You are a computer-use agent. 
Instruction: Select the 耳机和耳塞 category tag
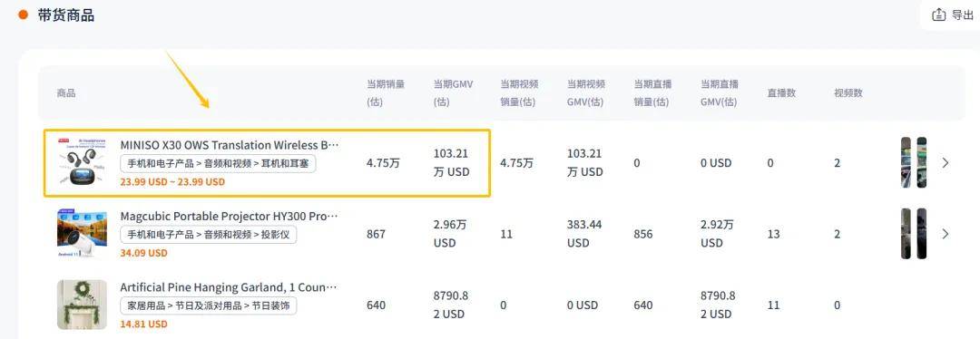pos(288,163)
